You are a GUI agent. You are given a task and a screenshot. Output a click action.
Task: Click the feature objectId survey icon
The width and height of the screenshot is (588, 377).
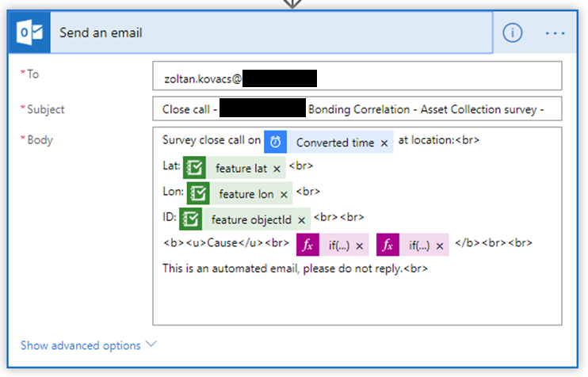[x=190, y=219]
